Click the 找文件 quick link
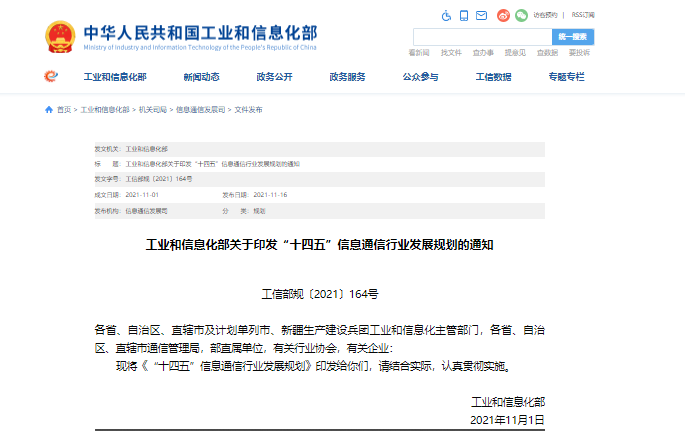 [x=451, y=53]
